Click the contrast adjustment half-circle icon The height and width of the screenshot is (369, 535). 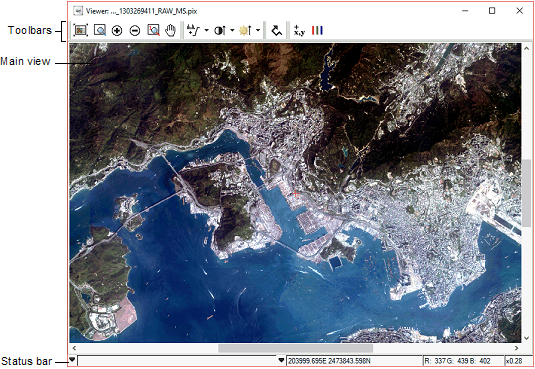click(220, 30)
